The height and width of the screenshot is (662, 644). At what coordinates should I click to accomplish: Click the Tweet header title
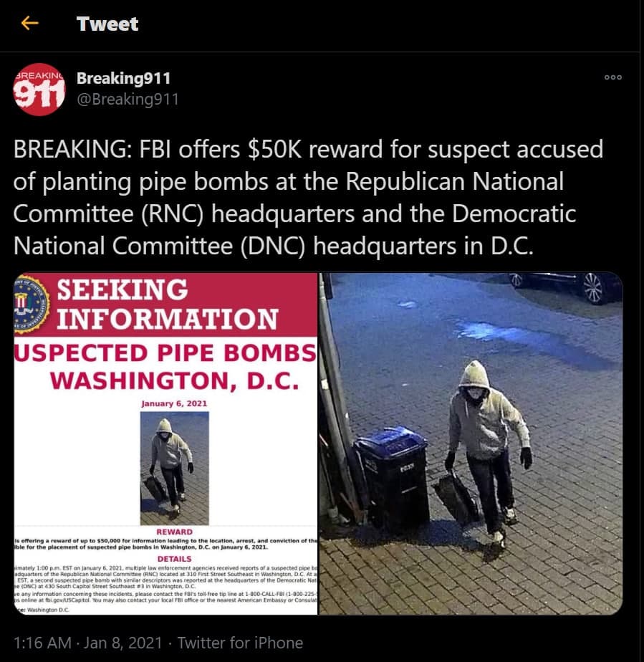pyautogui.click(x=107, y=24)
